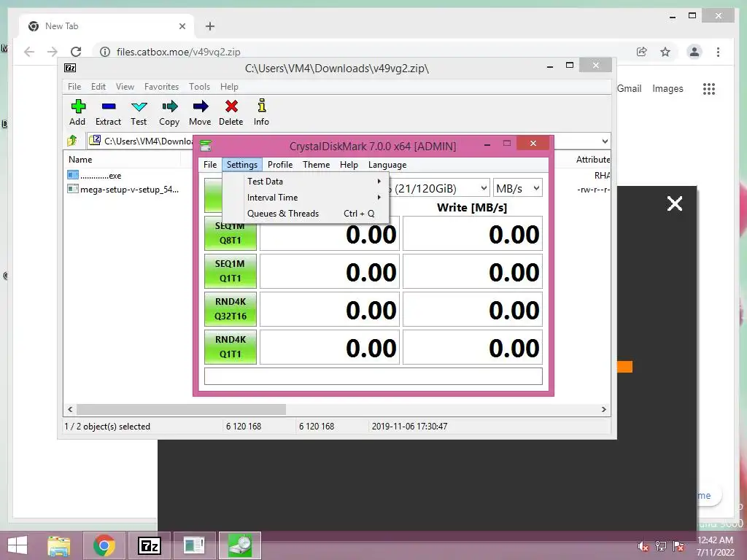747x560 pixels.
Task: Click the network tray icon
Action: click(x=661, y=545)
